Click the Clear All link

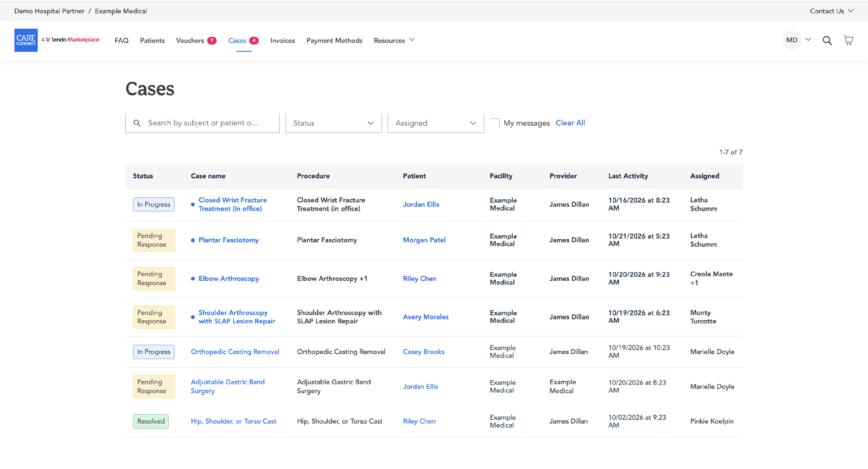pos(570,123)
